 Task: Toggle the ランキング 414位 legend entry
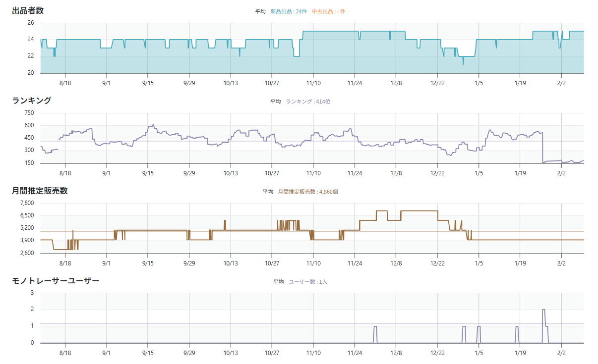pos(307,102)
